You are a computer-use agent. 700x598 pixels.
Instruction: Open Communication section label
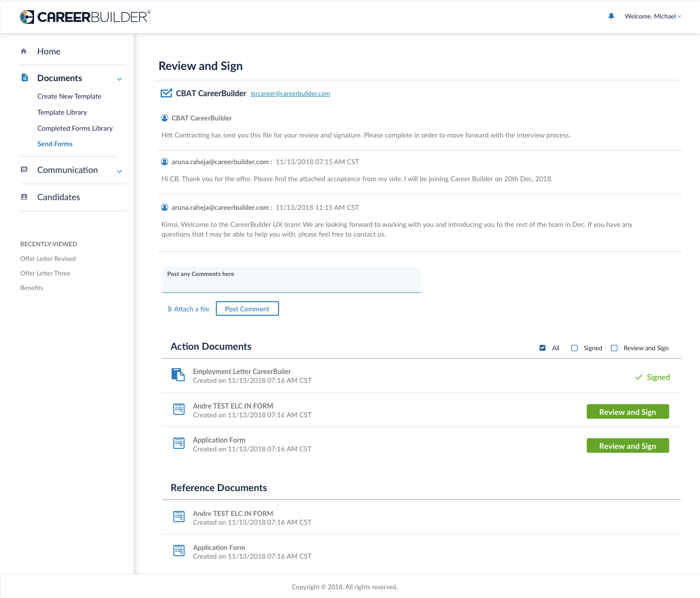coord(68,170)
